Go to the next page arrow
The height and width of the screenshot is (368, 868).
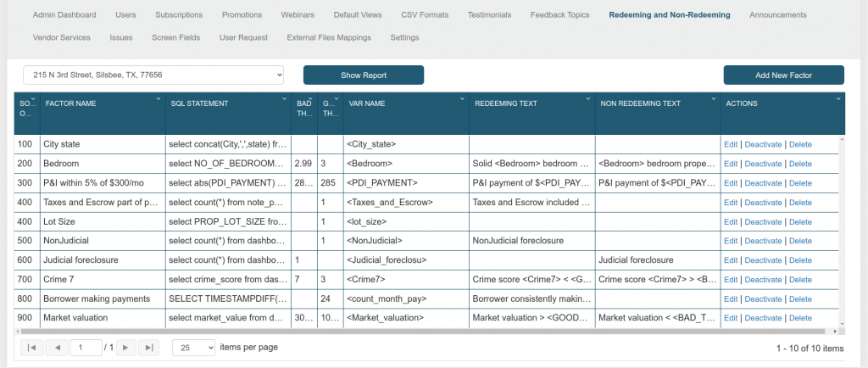125,348
